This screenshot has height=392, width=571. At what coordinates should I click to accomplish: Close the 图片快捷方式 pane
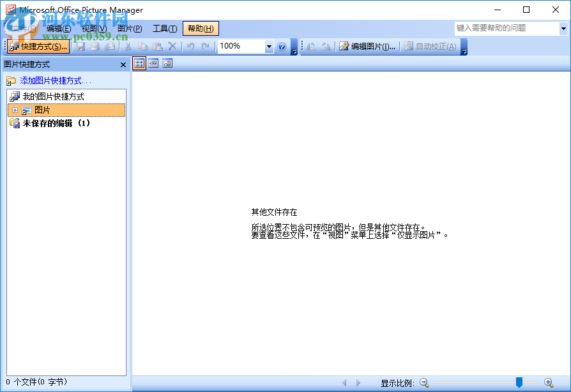pos(123,64)
